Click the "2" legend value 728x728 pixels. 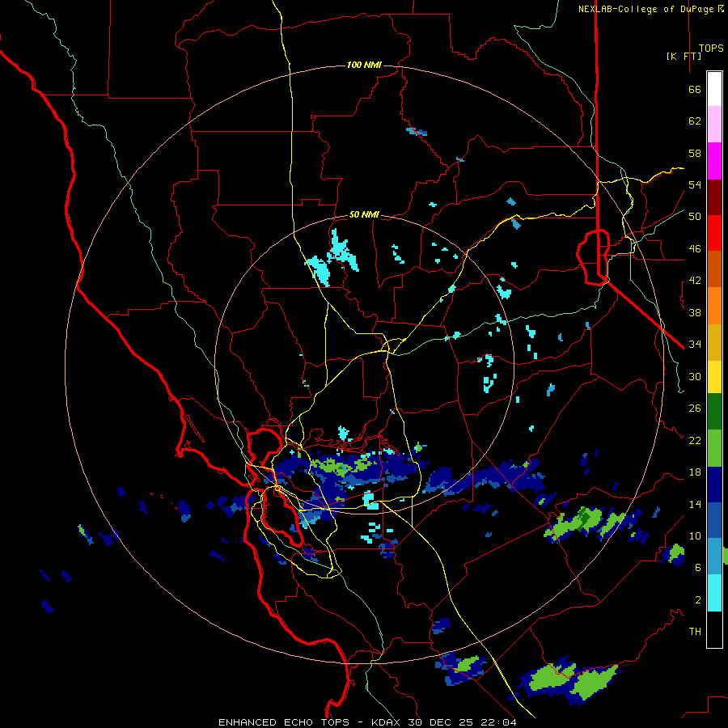[698, 600]
